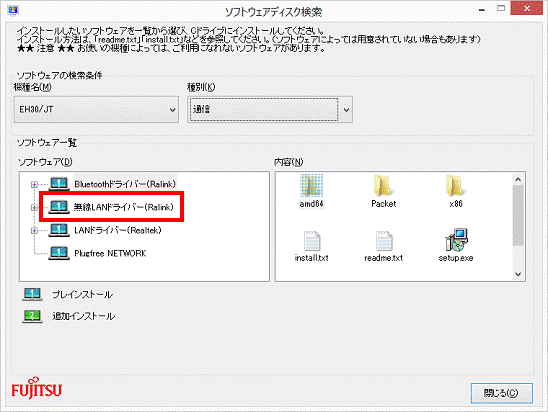
Task: Select 無線LANドライバー(Ralink) in the software list
Action: (x=123, y=207)
